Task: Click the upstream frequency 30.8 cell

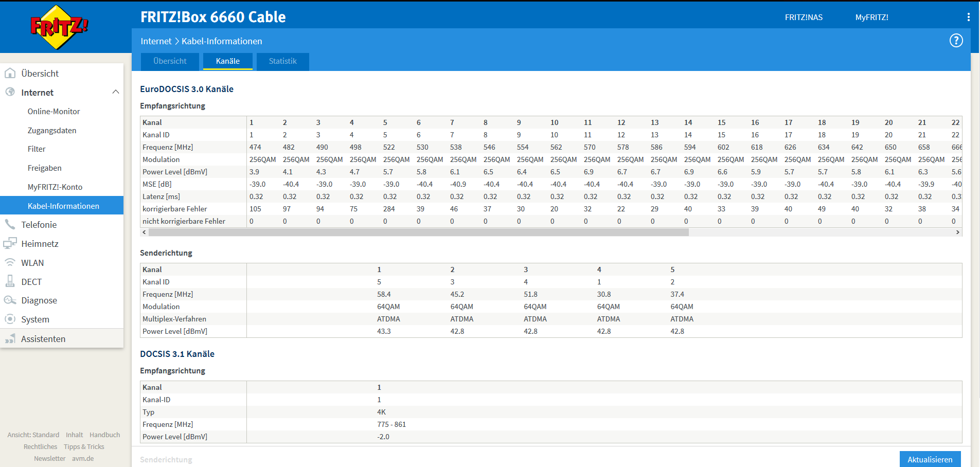Action: 604,294
